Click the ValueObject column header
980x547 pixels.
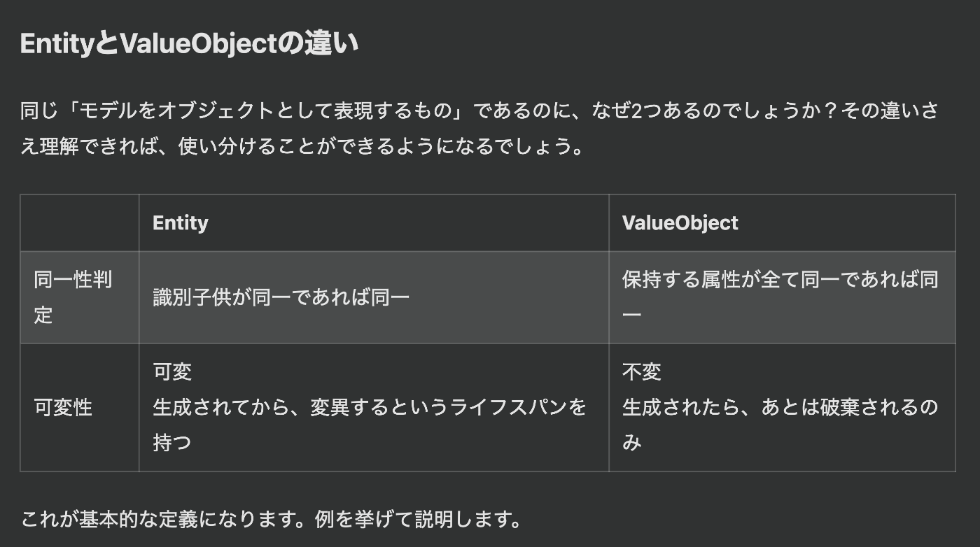680,222
